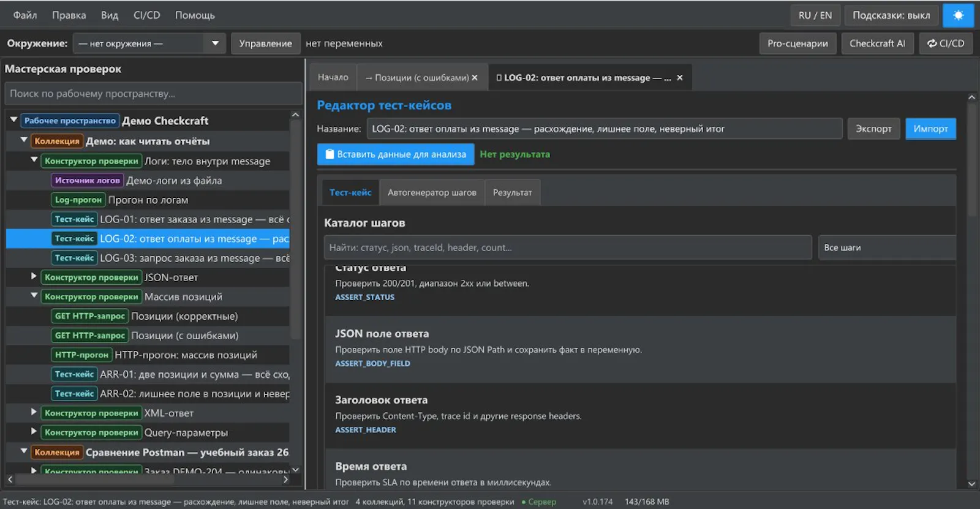980x509 pixels.
Task: Toggle hints 'Подсказки: выкл'
Action: [891, 15]
